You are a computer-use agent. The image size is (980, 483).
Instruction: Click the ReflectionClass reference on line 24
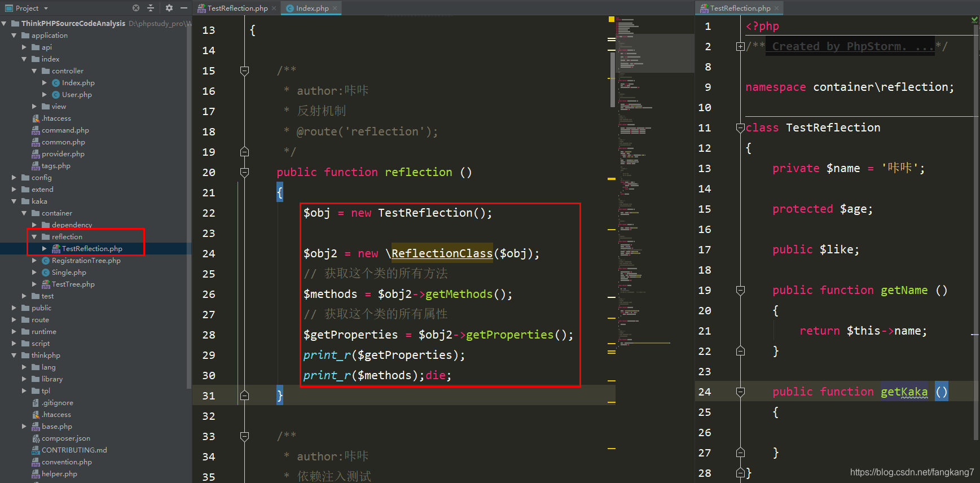[442, 254]
